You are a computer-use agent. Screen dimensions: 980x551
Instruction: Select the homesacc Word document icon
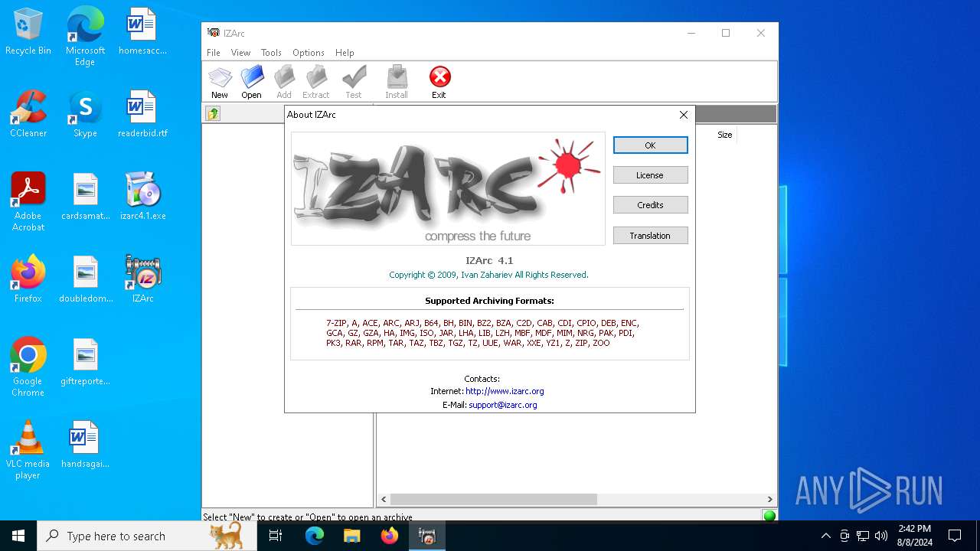tap(142, 33)
